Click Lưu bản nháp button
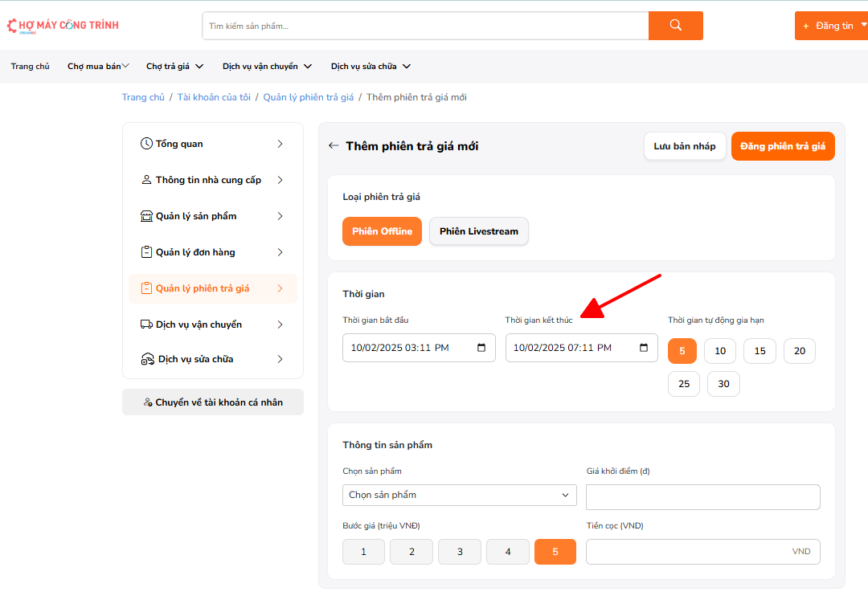The width and height of the screenshot is (868, 604). pos(685,146)
